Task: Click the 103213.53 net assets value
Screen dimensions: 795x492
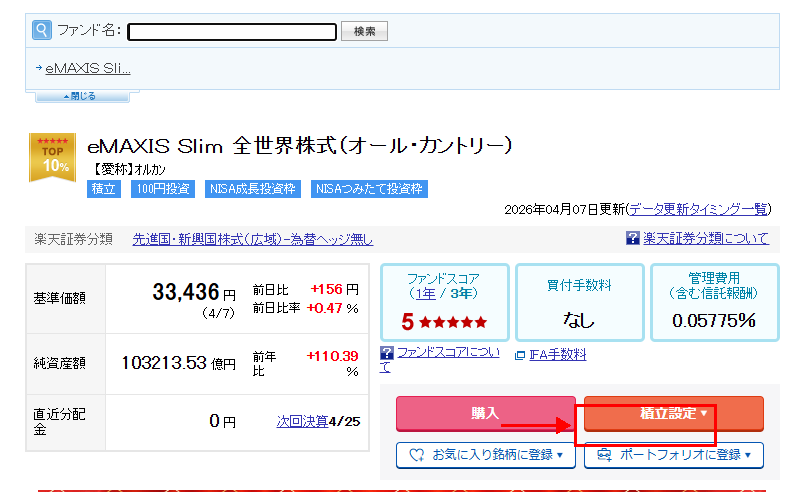Action: pyautogui.click(x=164, y=363)
